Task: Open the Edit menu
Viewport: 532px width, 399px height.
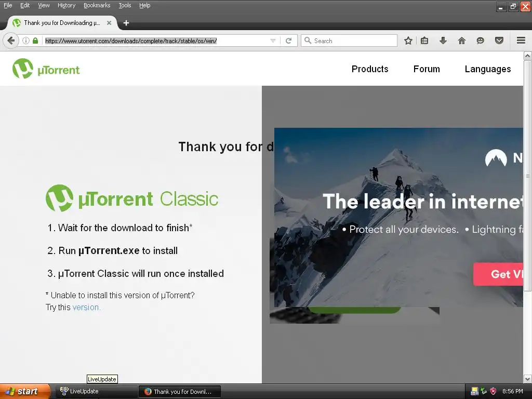Action: point(25,5)
